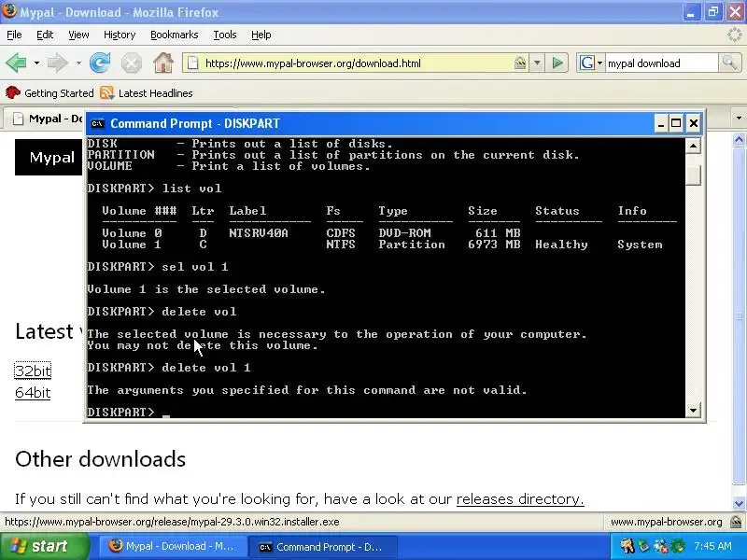Click the search magnifier icon

pyautogui.click(x=729, y=63)
